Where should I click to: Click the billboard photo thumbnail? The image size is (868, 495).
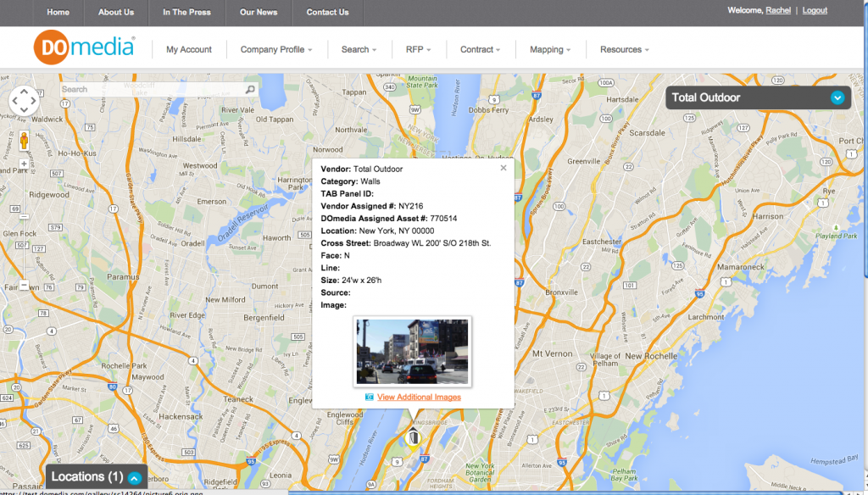click(413, 352)
